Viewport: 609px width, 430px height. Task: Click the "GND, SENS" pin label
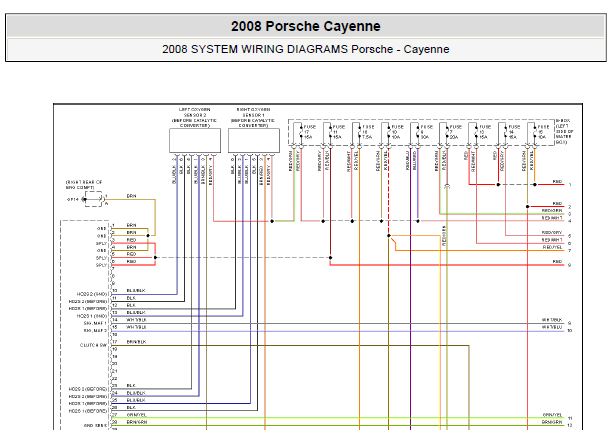[96, 426]
